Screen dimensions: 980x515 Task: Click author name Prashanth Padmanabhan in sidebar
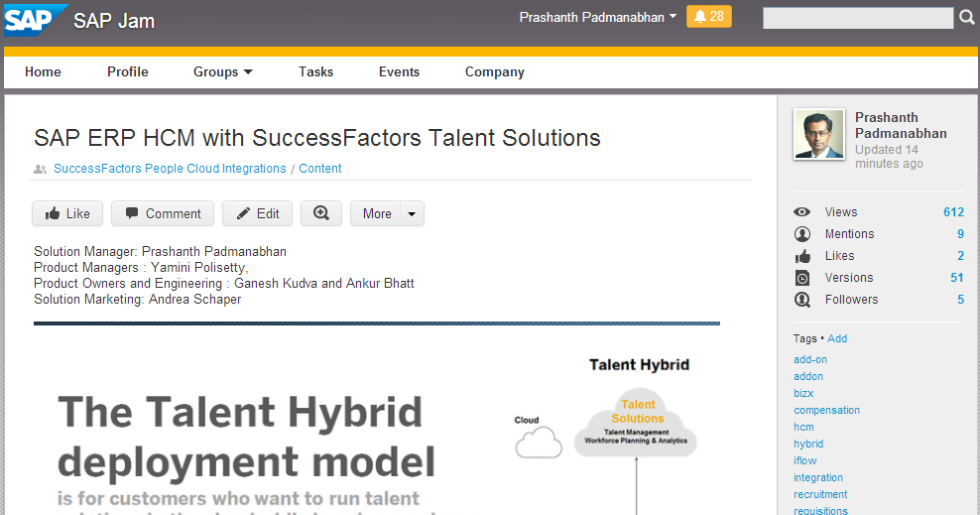pyautogui.click(x=901, y=125)
